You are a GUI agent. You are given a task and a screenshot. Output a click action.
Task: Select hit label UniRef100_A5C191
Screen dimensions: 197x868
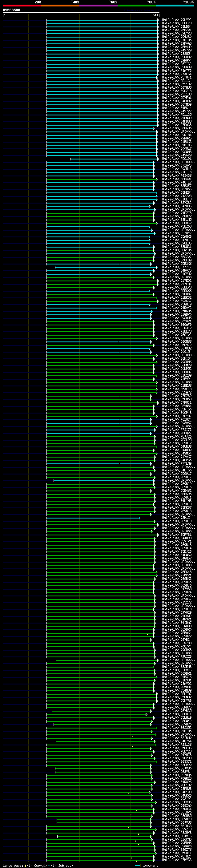[x=177, y=159]
